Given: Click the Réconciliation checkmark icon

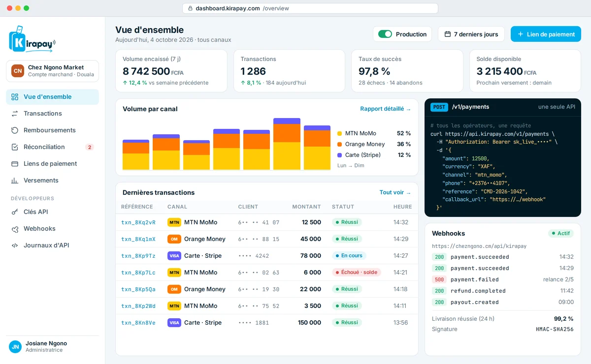Looking at the screenshot, I should pos(15,147).
